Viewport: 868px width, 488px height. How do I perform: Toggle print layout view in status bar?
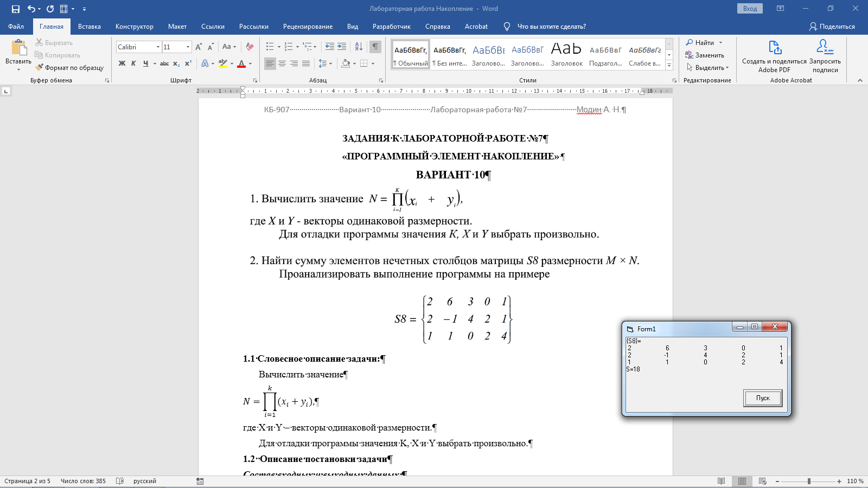coord(742,481)
